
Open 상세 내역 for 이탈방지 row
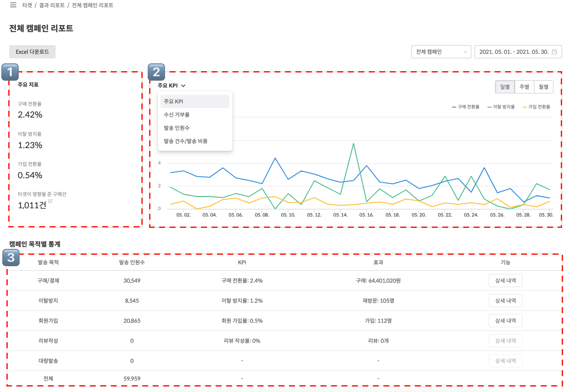505,301
